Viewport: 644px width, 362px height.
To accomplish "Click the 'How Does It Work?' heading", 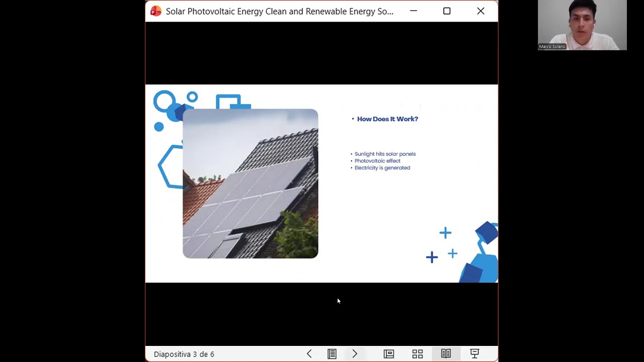I will click(387, 119).
